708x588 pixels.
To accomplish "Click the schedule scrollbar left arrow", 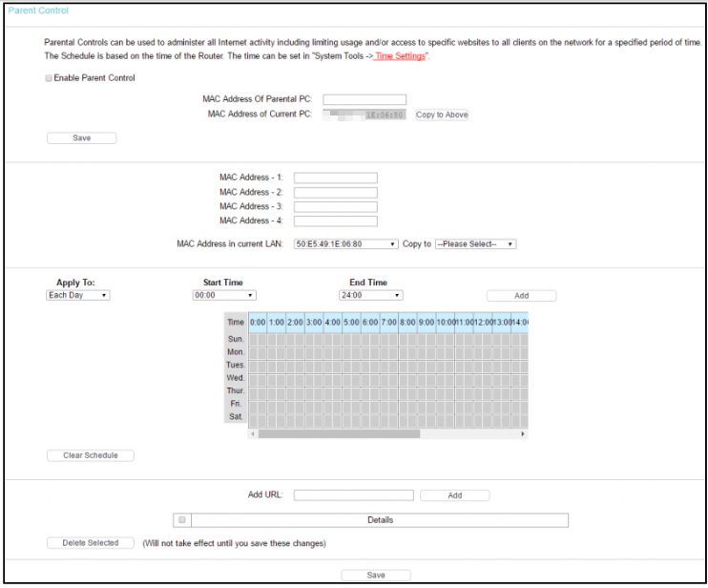I will (253, 434).
